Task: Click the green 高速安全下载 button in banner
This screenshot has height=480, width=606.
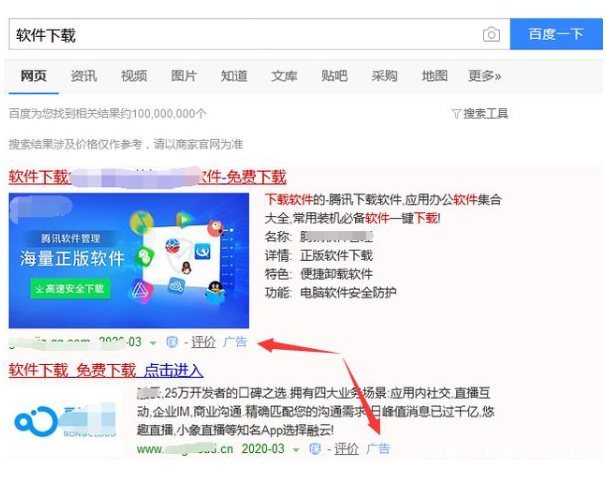Action: (x=70, y=289)
